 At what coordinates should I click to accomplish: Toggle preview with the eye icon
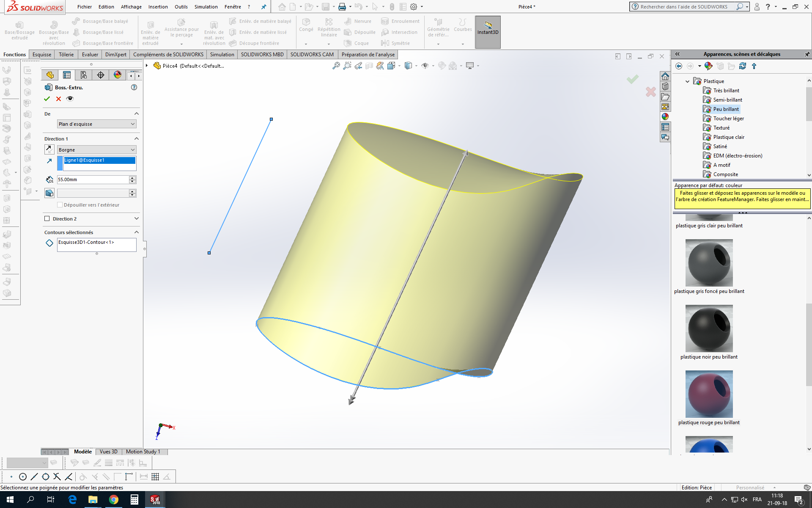(70, 99)
